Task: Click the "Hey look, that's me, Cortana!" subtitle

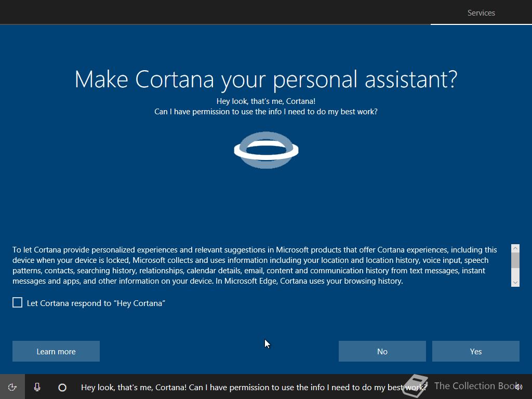Action: coord(266,101)
